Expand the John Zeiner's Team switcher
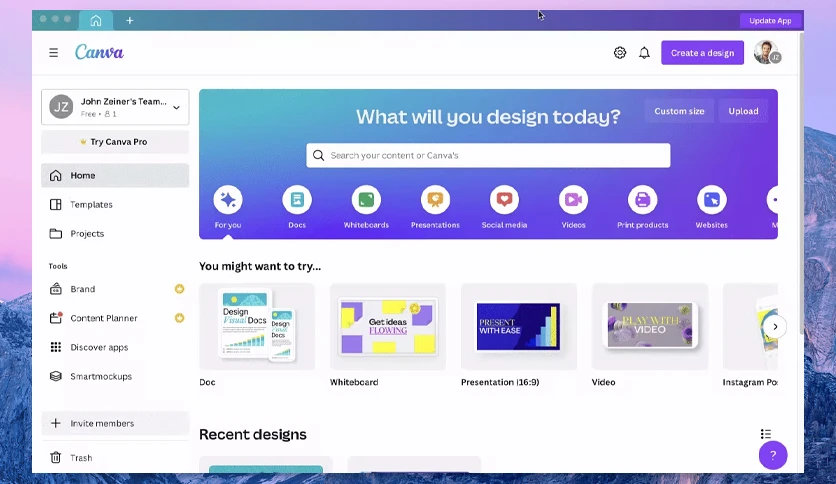 click(115, 107)
